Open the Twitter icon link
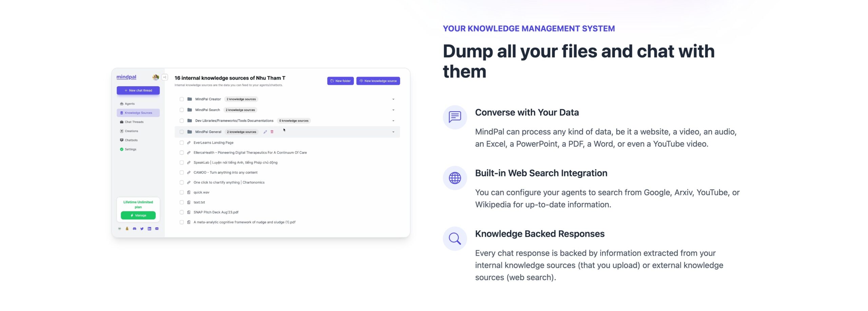868x311 pixels. [142, 229]
